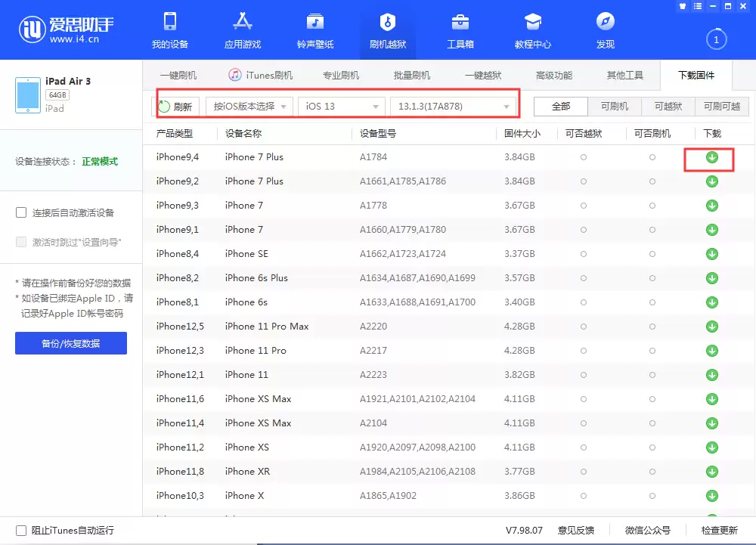This screenshot has height=545, width=756.
Task: Click the skin shirt icon in title bar
Action: [x=682, y=6]
